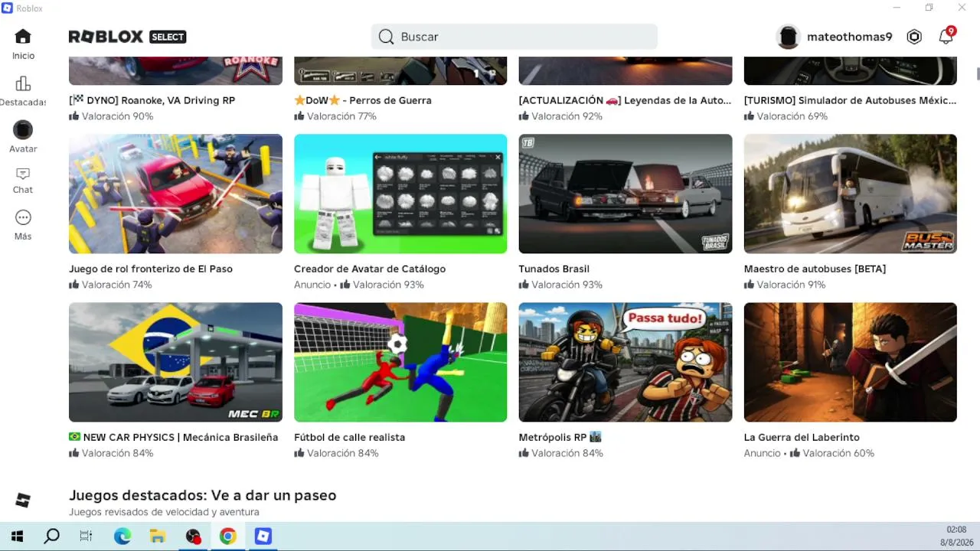Click thumbs-up icon beside Valoración 74%
This screenshot has height=551, width=980.
tap(74, 285)
